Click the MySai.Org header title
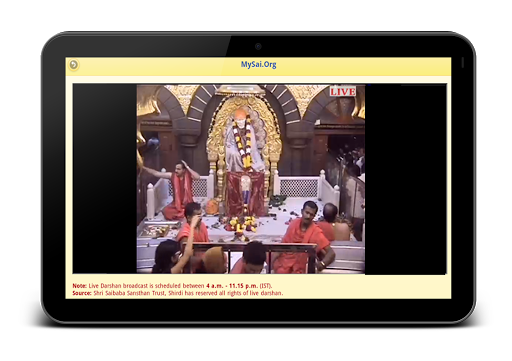The image size is (512, 361). [x=258, y=64]
